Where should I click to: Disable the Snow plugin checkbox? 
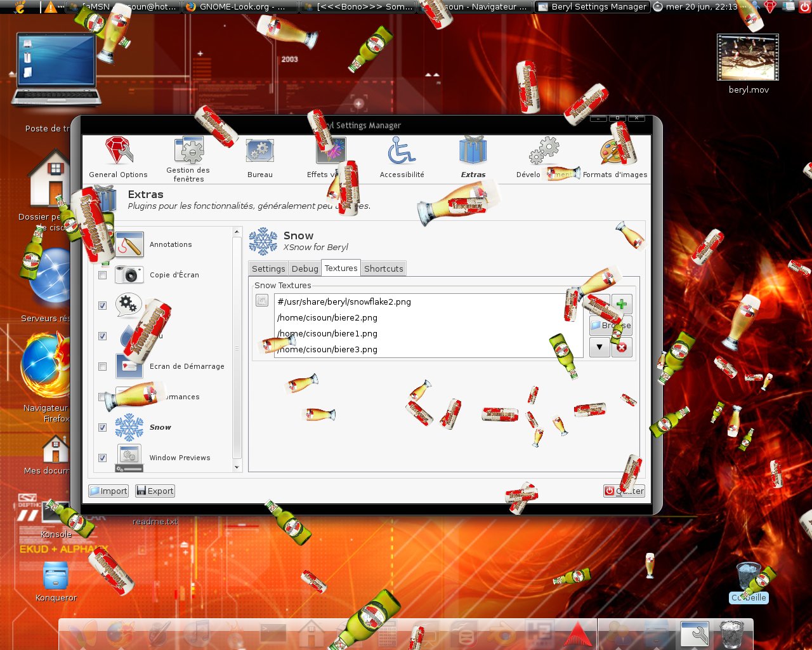tap(102, 428)
